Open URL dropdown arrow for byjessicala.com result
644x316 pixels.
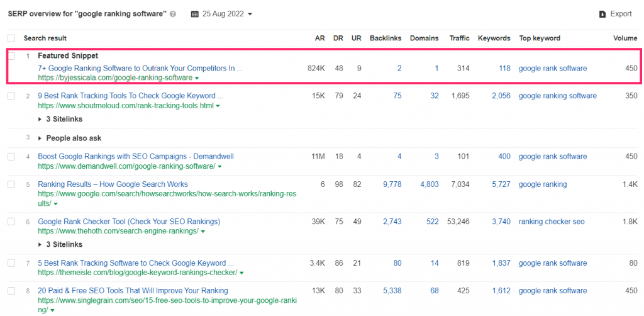coord(197,78)
